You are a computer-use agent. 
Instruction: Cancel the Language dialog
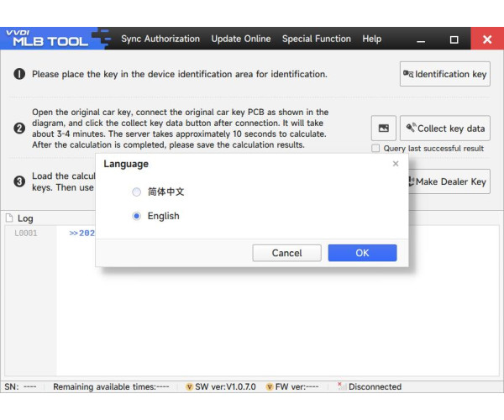(x=286, y=253)
